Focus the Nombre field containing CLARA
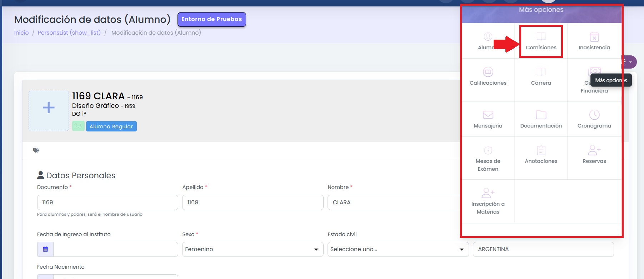The height and width of the screenshot is (279, 644). coord(394,202)
